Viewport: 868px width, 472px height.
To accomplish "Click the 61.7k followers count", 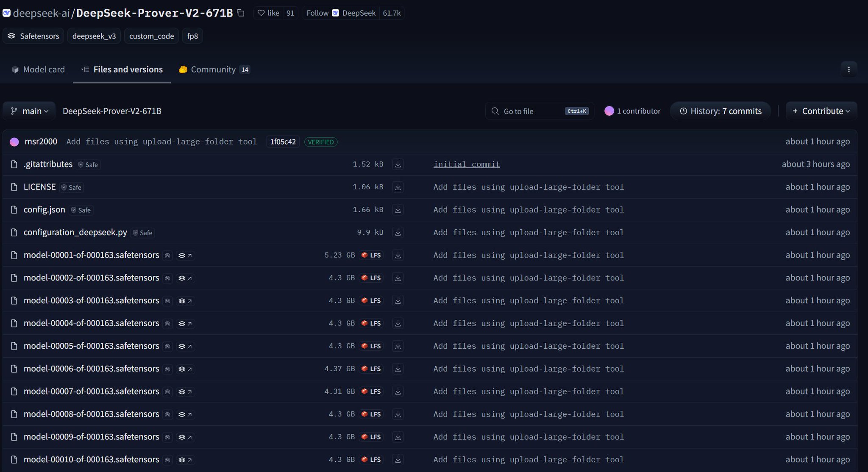I will coord(392,13).
